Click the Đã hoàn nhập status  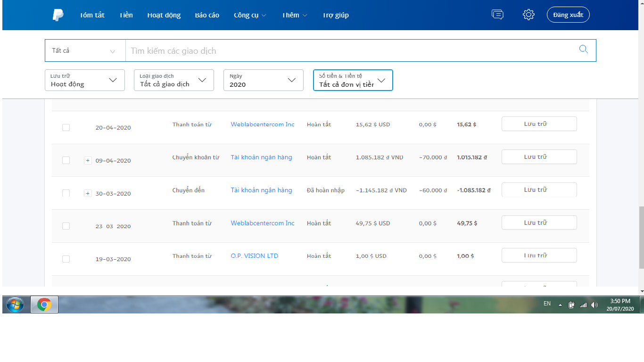click(326, 190)
